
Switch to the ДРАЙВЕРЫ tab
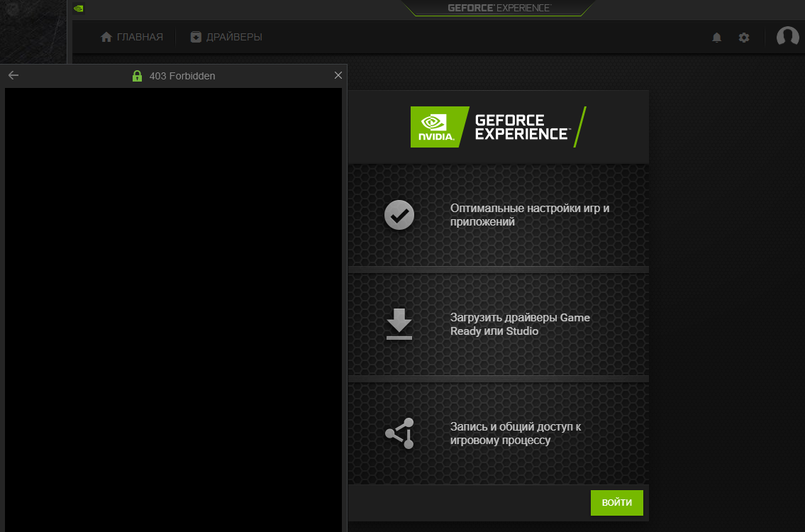pyautogui.click(x=226, y=37)
